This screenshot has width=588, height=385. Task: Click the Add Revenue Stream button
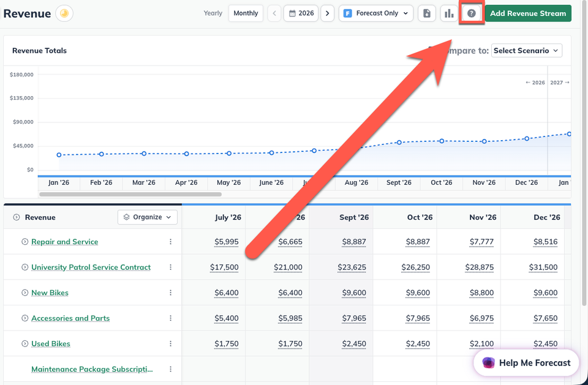click(x=528, y=13)
